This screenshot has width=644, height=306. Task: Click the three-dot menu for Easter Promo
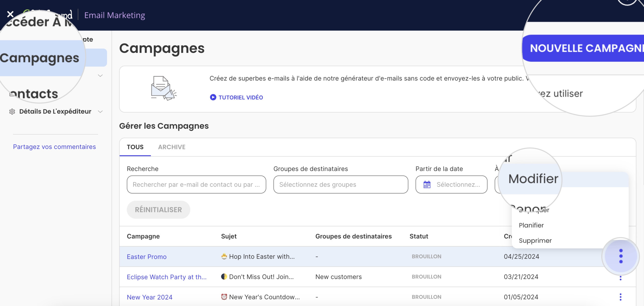[x=621, y=256]
